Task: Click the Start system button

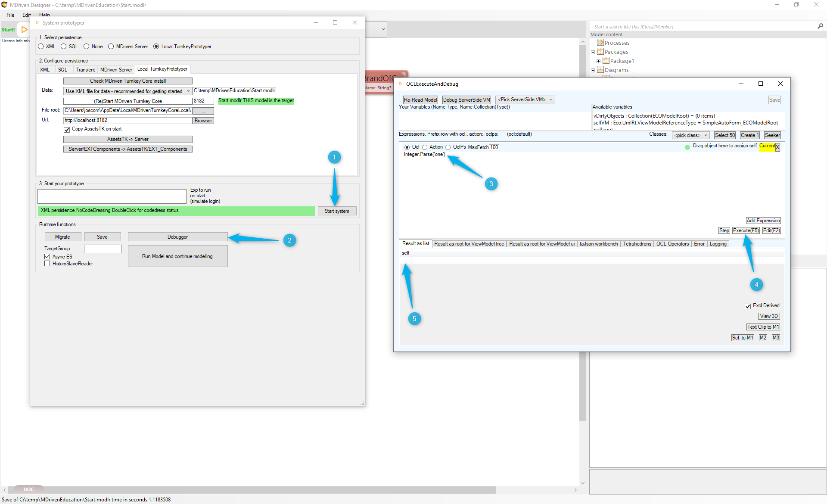Action: point(337,211)
